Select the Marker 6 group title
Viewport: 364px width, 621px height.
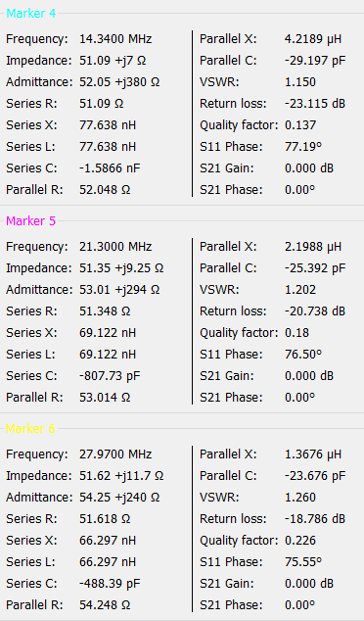tap(30, 428)
